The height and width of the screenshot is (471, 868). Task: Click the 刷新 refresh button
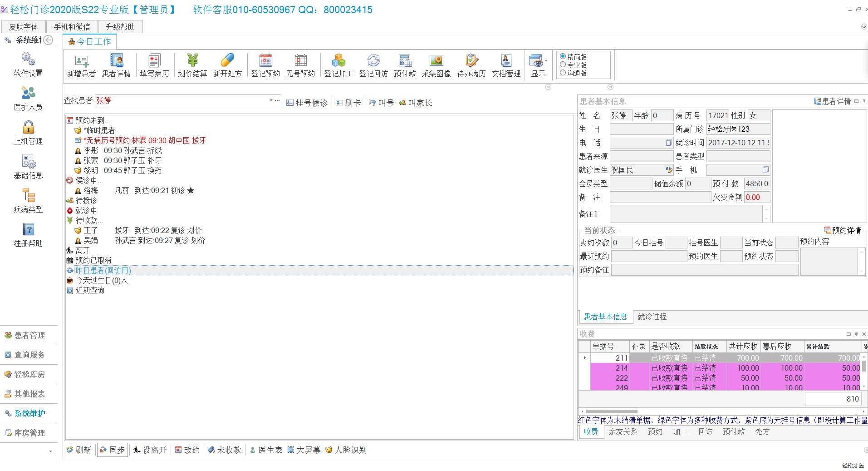coord(79,450)
